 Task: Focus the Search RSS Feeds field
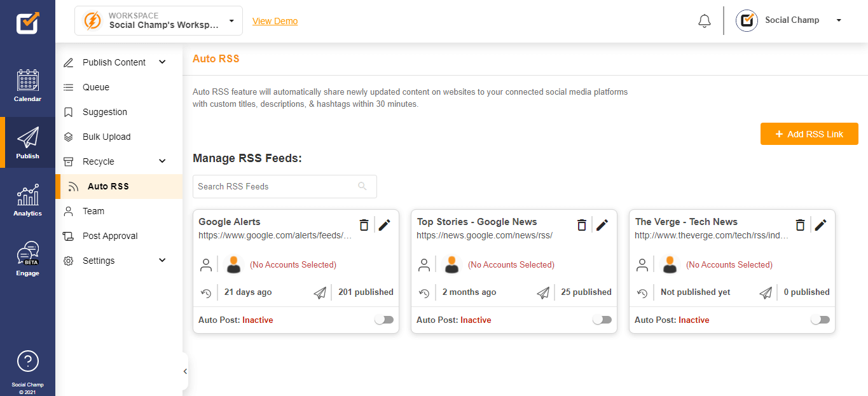pos(285,186)
